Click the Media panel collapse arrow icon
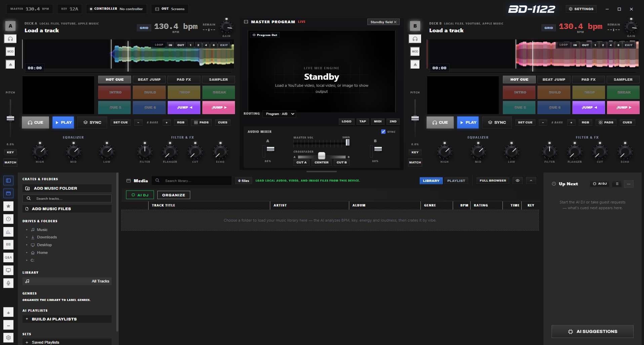This screenshot has width=644, height=345. coord(531,181)
